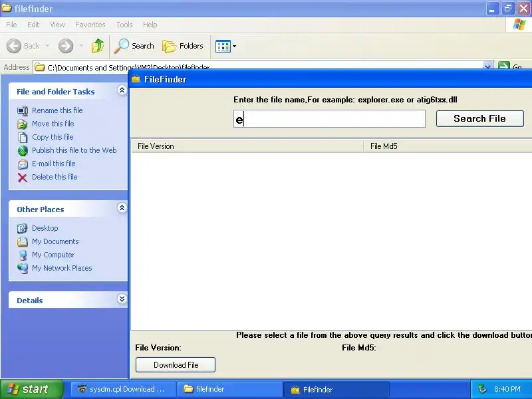Click the E-mail this file envelope icon
This screenshot has height=399, width=532.
click(23, 164)
